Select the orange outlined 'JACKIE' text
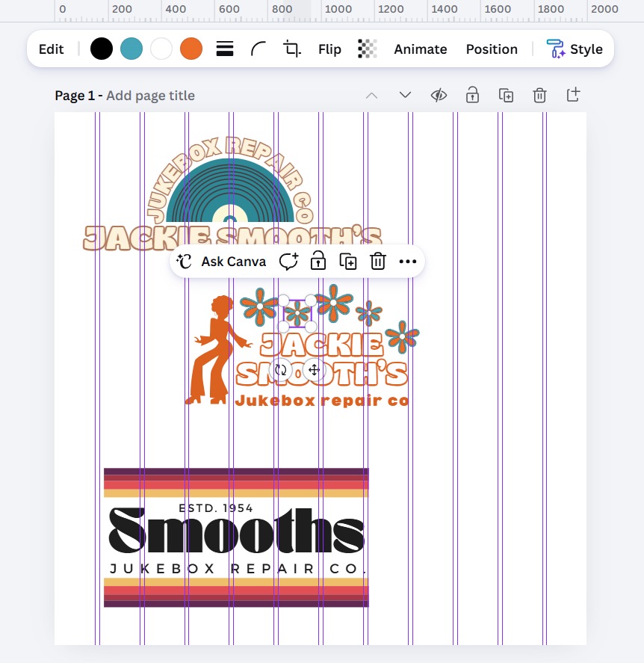 pos(321,345)
